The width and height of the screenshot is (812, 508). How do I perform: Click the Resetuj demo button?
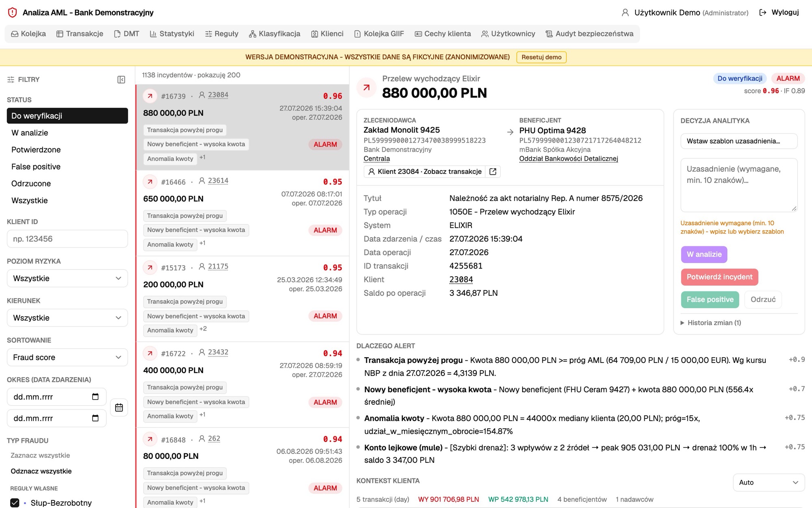(541, 57)
